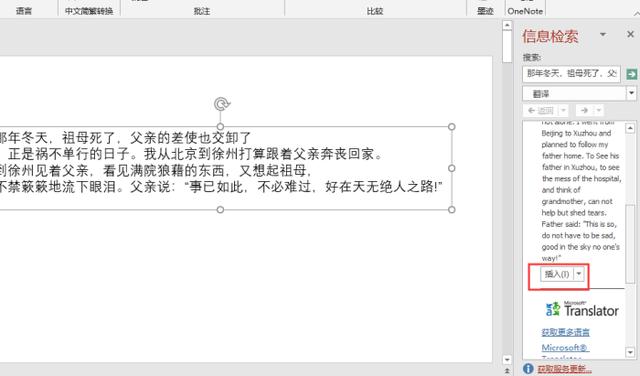Click the slide area scroll-down arrow
Screen dimensions: 640x376
pos(507,359)
